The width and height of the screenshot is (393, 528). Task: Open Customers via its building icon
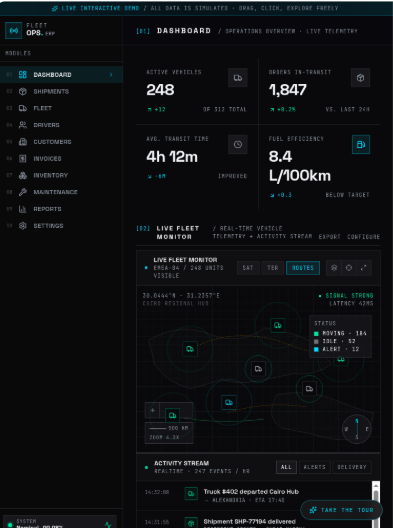point(23,142)
